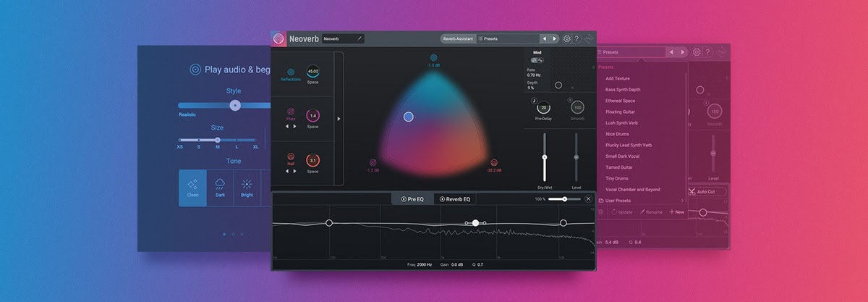The width and height of the screenshot is (868, 302).
Task: Click the User Presets folder icon
Action: tap(600, 201)
